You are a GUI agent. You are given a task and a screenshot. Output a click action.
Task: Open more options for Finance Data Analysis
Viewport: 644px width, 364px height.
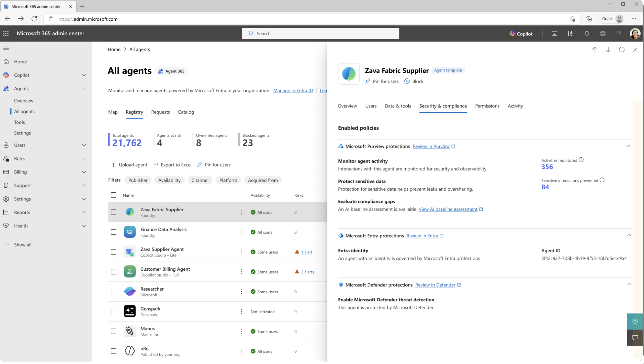pos(241,232)
